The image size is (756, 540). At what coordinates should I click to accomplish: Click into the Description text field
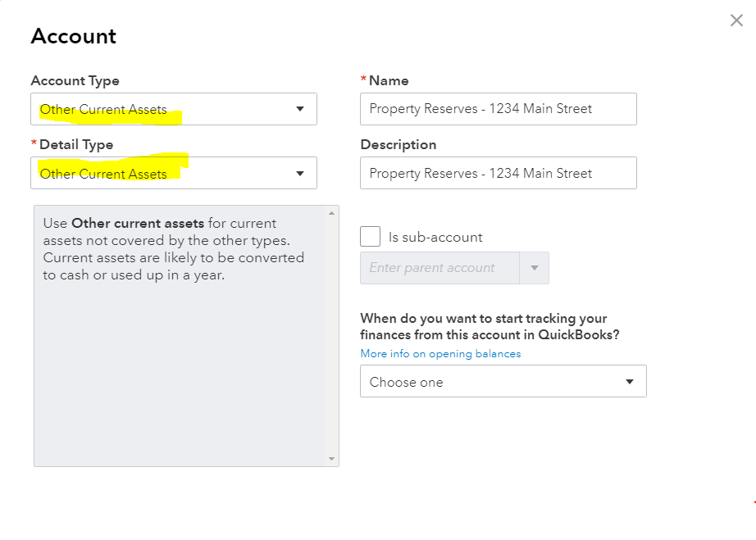498,173
